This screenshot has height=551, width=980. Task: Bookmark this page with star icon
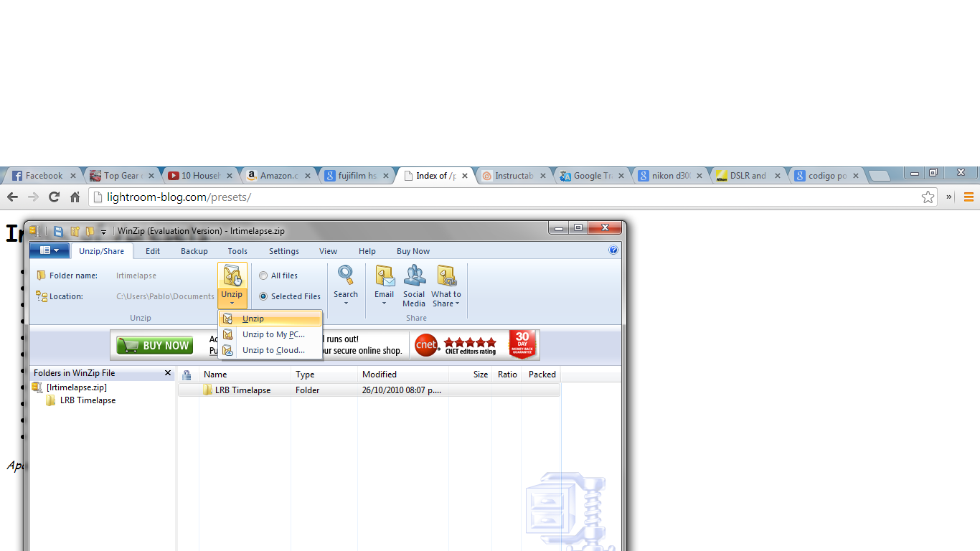[928, 197]
